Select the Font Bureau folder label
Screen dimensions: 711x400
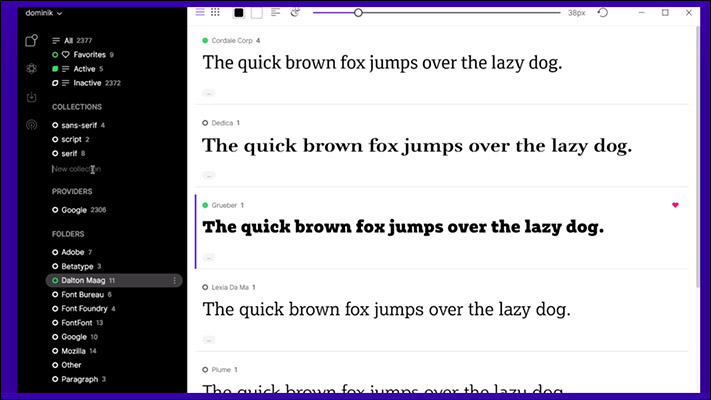(83, 294)
